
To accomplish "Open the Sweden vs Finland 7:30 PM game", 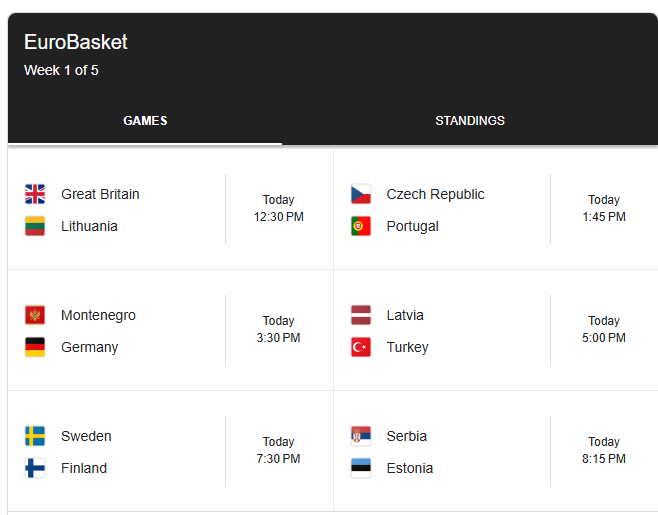I will coord(170,451).
